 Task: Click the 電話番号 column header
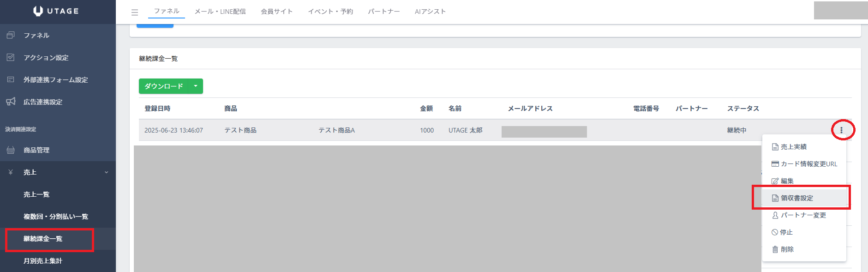[646, 109]
